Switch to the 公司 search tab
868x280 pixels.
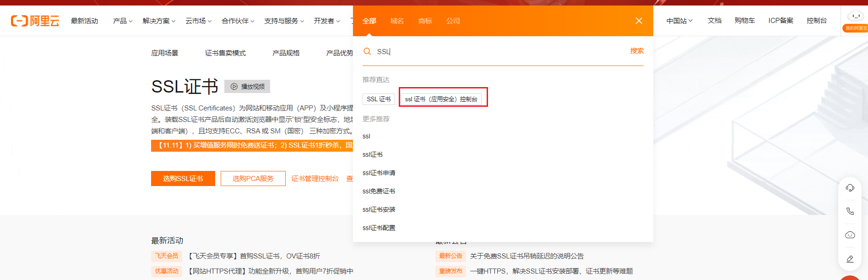[453, 21]
